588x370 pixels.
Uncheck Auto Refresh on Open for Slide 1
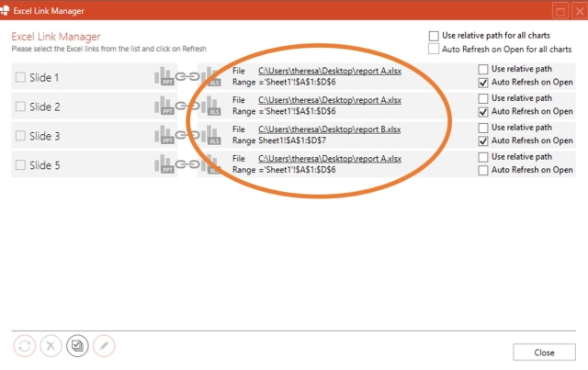483,83
